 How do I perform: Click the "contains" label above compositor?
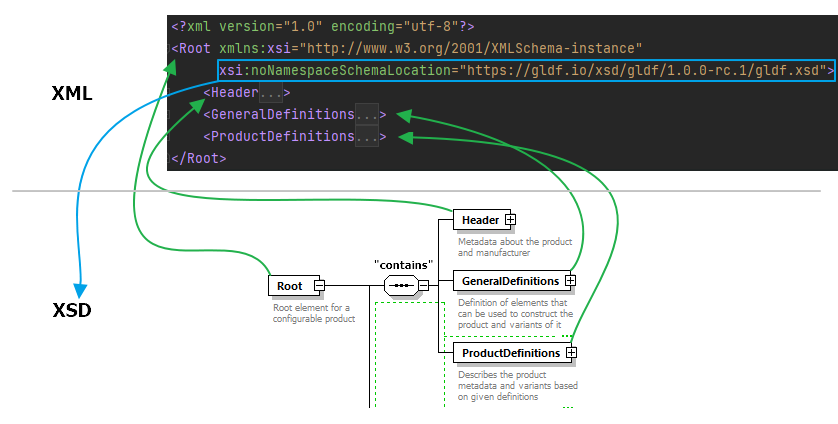404,265
